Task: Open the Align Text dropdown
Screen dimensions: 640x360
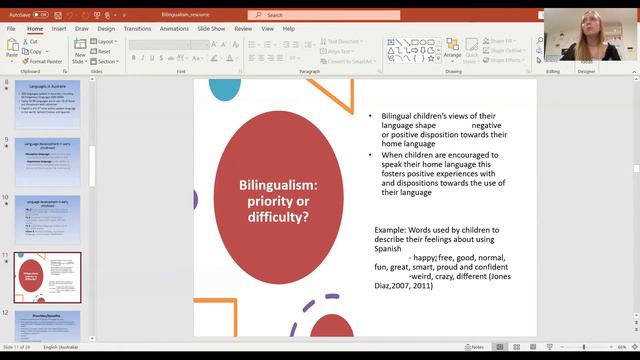Action: coord(337,51)
